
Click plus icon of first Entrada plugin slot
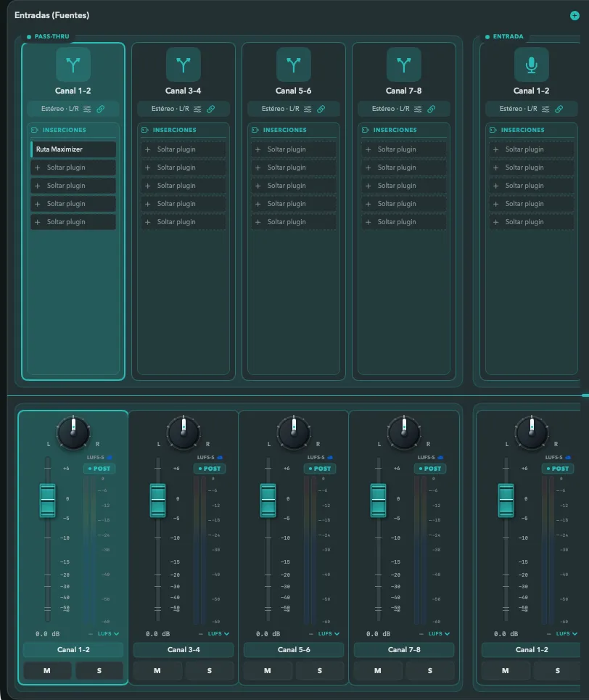[x=496, y=149]
